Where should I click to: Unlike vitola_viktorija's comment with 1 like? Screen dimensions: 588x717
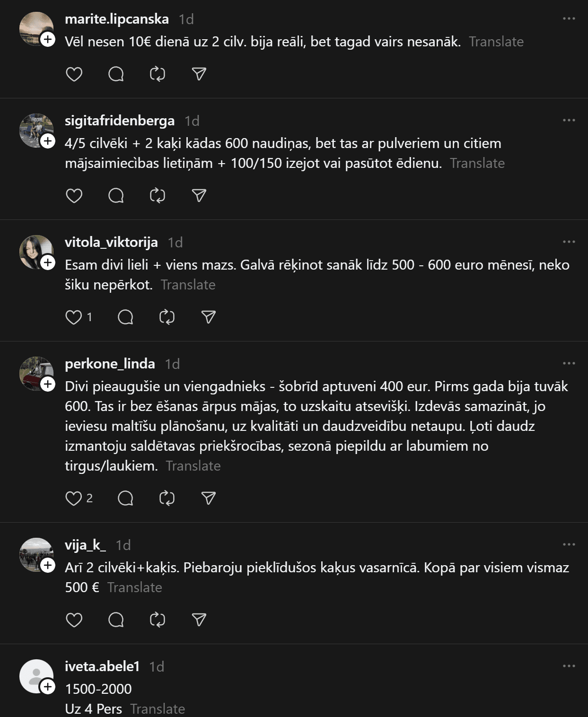(x=74, y=317)
